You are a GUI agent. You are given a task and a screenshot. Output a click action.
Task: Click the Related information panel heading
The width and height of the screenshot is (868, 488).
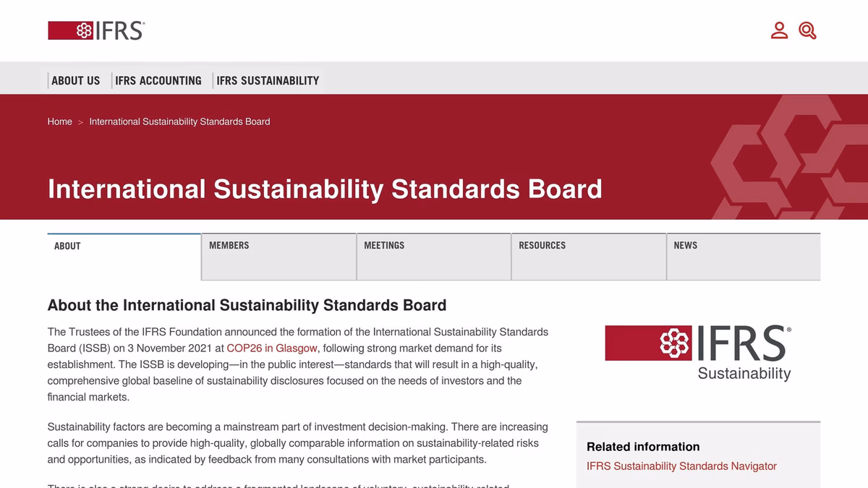[643, 447]
